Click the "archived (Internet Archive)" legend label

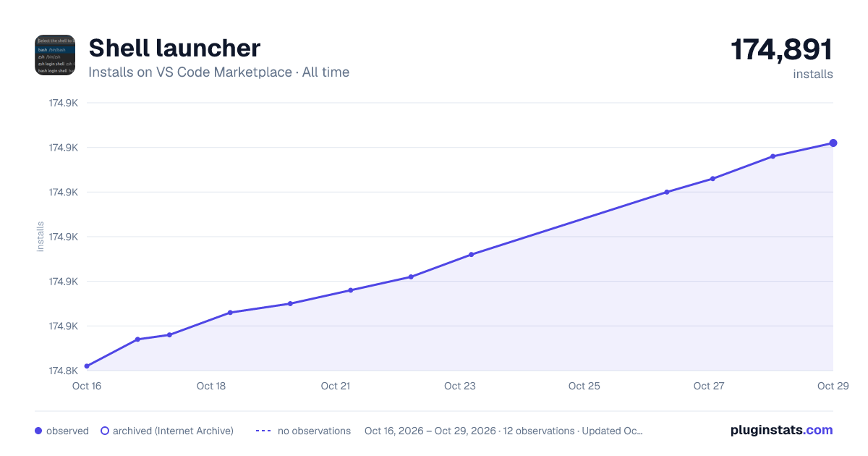pos(173,431)
